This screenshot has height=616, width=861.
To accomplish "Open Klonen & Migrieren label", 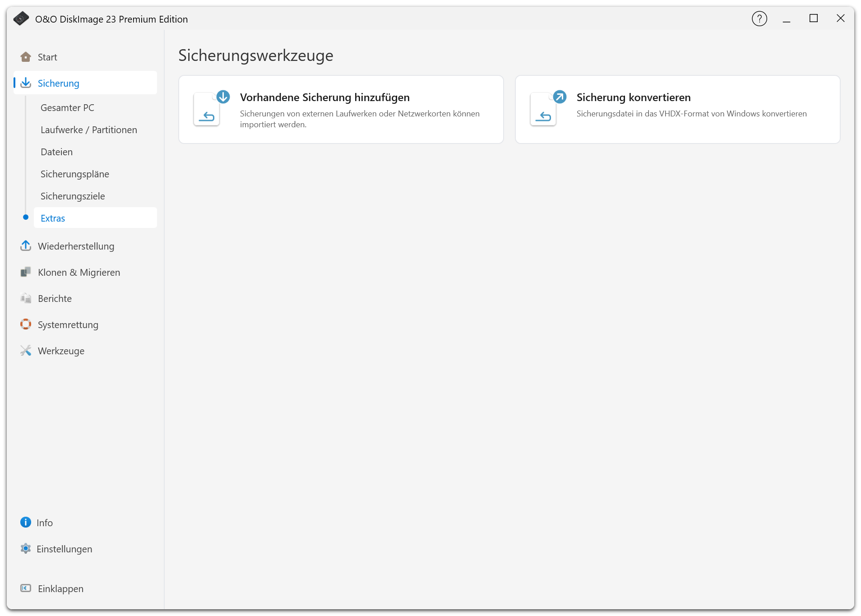I will tap(79, 272).
